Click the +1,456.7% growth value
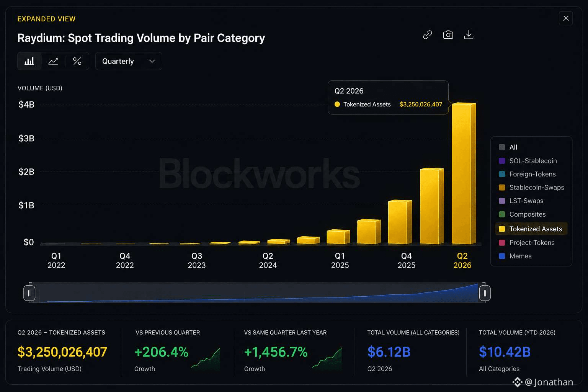The height and width of the screenshot is (392, 588). point(276,352)
